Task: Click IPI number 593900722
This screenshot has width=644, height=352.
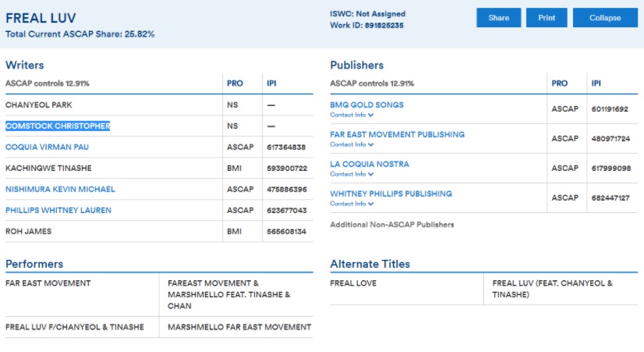Action: (287, 168)
